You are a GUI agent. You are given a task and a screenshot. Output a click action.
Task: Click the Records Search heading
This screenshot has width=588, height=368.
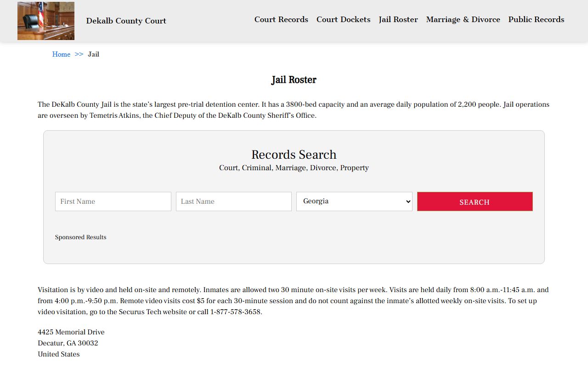[x=294, y=155]
